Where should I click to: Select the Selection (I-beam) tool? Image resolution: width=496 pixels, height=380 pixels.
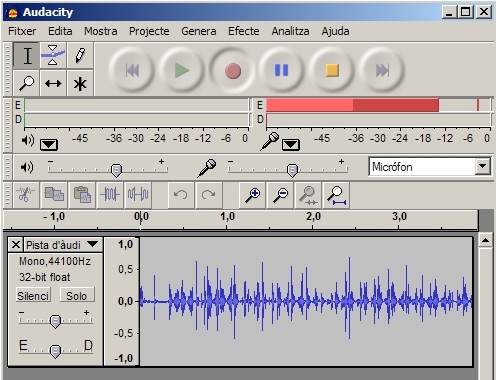27,55
